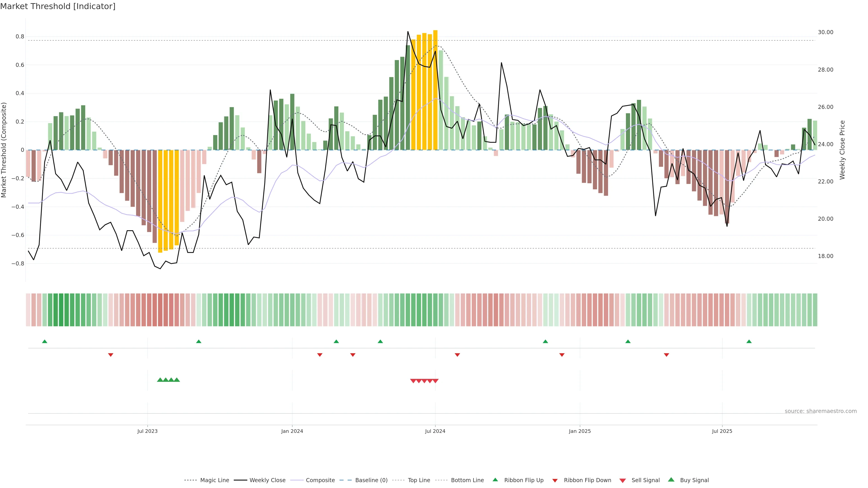Hide the Weekly Close series via legend
The image size is (868, 488).
click(267, 480)
